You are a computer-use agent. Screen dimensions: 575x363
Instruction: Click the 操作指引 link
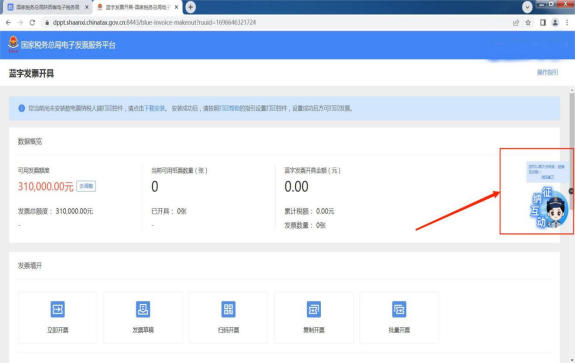tap(547, 72)
